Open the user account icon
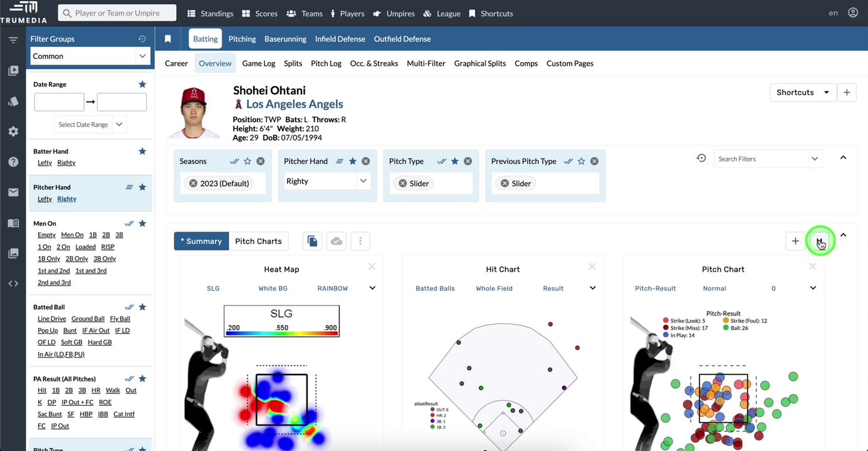This screenshot has height=451, width=868. tap(853, 13)
